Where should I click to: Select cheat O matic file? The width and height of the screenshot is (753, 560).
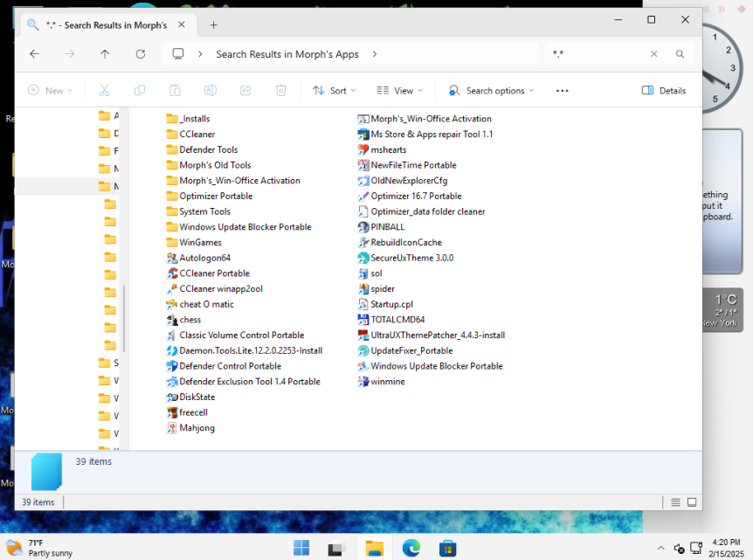pyautogui.click(x=200, y=305)
